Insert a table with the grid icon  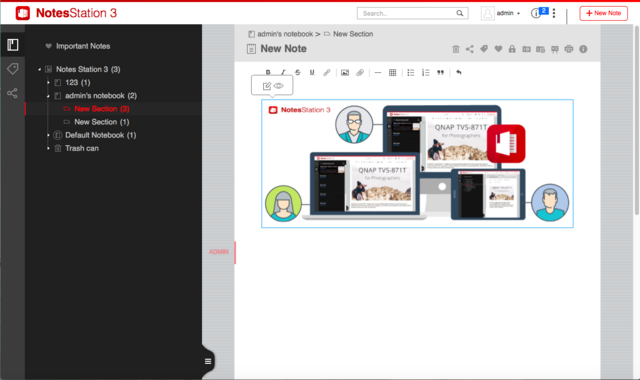point(392,73)
